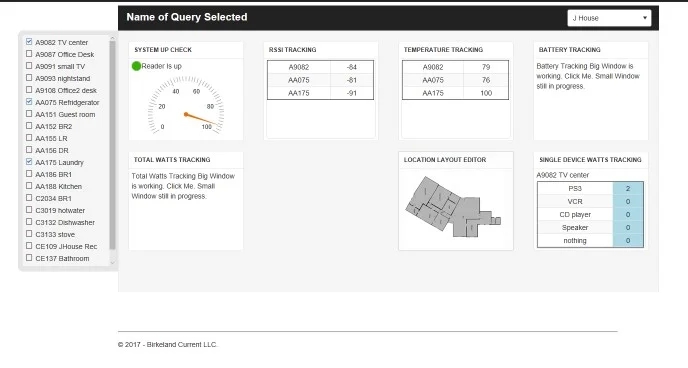The image size is (688, 368).
Task: Click the A9082 TV center label above watts table
Action: coord(563,175)
